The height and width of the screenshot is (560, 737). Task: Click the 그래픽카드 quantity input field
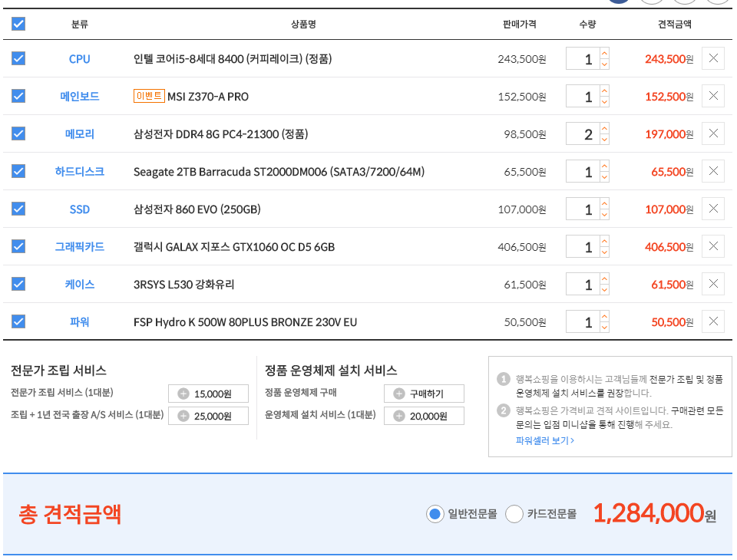click(583, 247)
